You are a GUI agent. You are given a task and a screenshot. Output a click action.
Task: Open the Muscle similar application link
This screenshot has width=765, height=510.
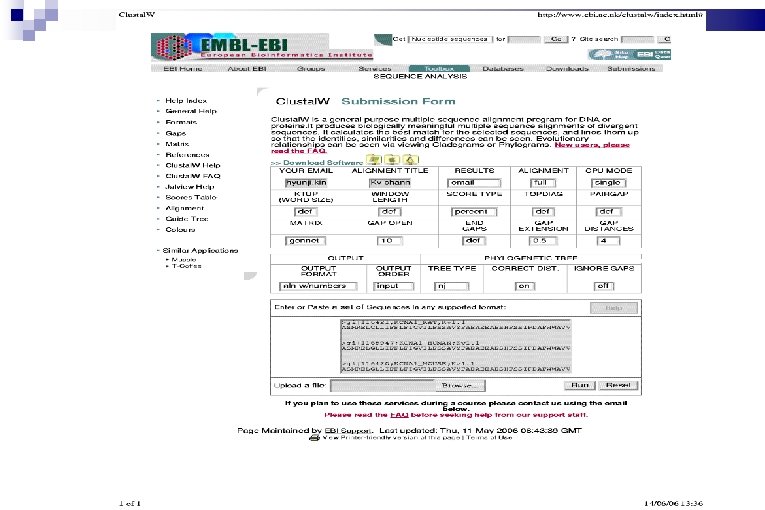[184, 260]
